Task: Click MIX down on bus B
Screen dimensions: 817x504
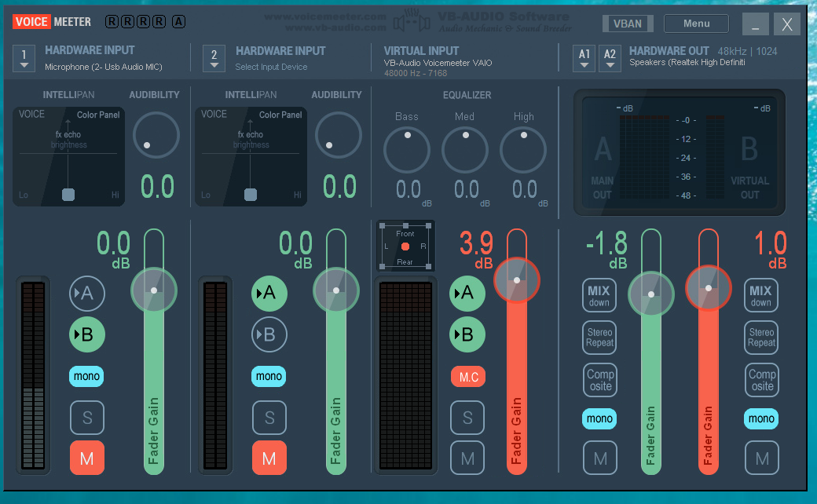Action: tap(760, 295)
